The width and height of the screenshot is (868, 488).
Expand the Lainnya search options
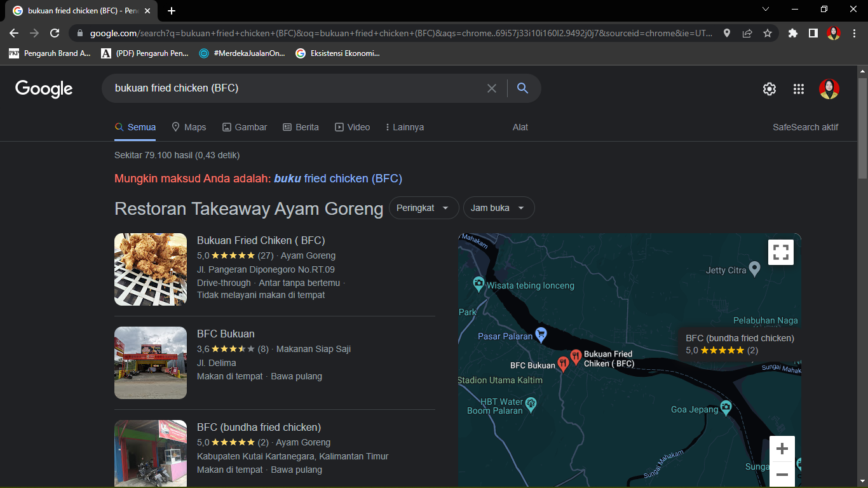click(x=405, y=127)
